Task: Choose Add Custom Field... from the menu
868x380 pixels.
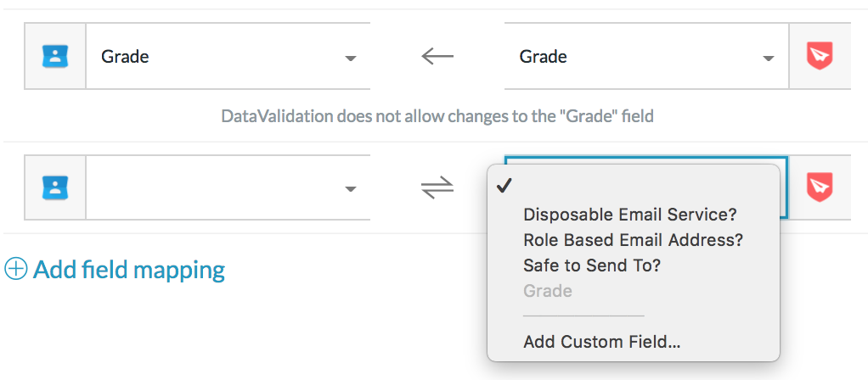Action: (x=601, y=343)
